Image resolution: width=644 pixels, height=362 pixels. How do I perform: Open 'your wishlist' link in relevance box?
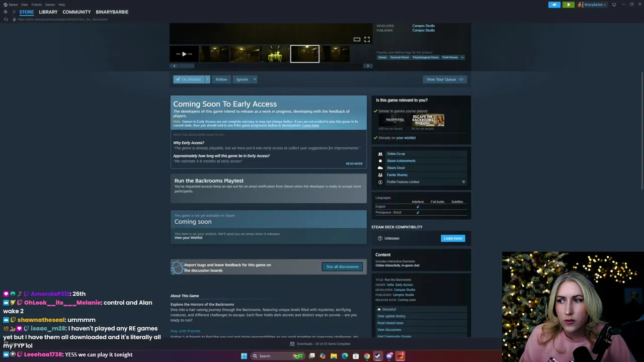click(406, 138)
